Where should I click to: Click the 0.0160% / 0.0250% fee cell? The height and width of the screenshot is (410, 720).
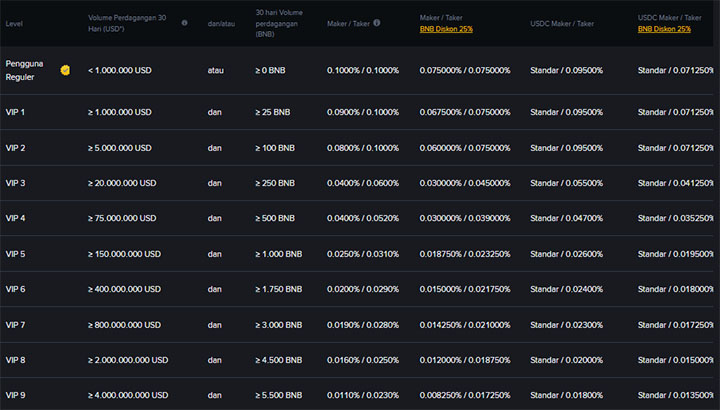point(363,360)
